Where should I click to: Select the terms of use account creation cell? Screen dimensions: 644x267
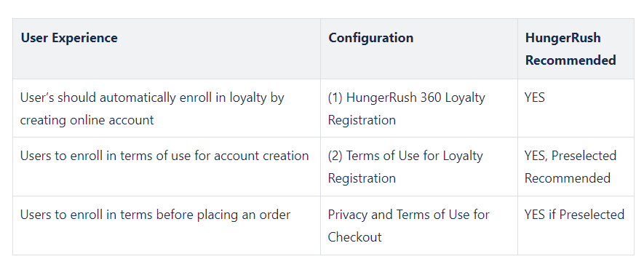tap(167, 167)
